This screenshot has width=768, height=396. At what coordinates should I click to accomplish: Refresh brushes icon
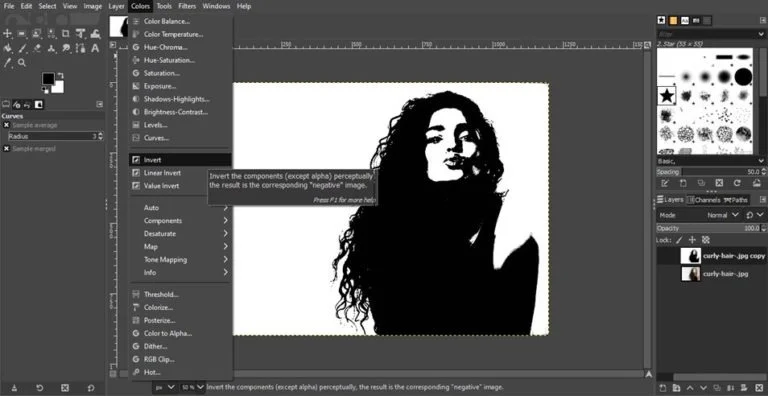coord(737,183)
